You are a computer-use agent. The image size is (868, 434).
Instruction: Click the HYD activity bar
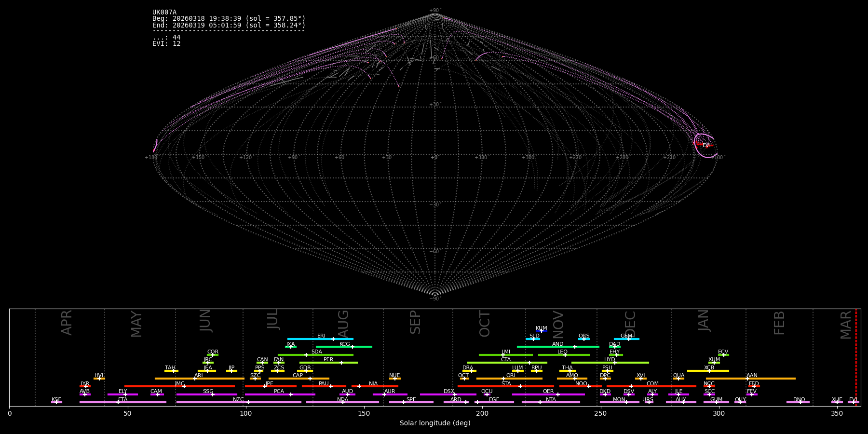[x=610, y=363]
